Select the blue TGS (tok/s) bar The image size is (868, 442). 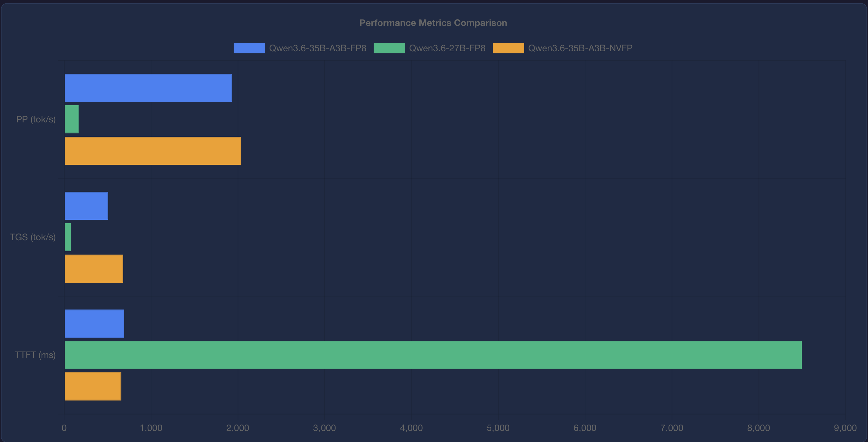tap(86, 206)
